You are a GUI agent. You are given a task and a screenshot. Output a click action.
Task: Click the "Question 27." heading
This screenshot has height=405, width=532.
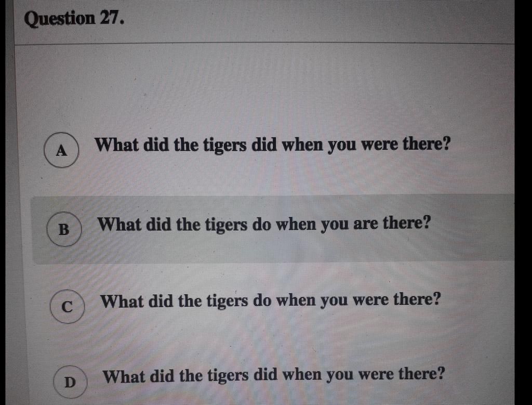pos(74,18)
